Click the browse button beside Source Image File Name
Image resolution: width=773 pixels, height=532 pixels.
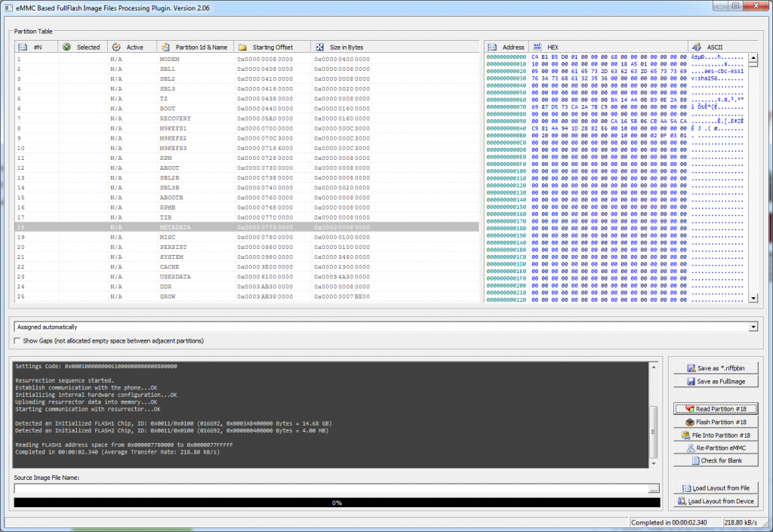coord(654,489)
